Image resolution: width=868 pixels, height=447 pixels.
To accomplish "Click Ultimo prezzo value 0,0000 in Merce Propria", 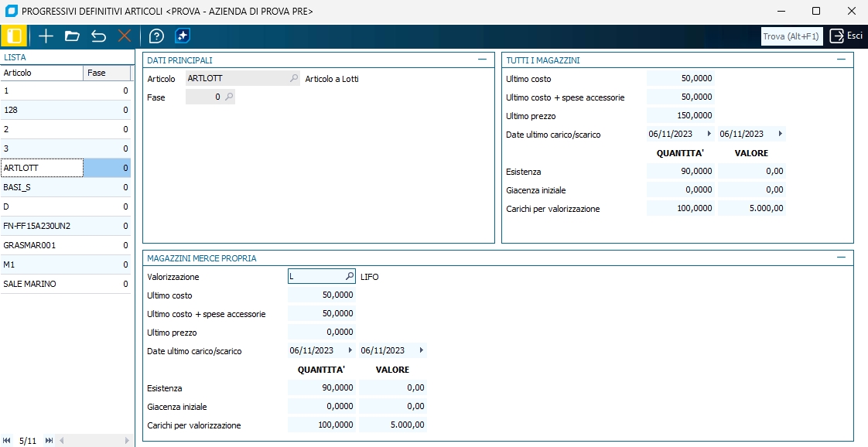I will tap(322, 332).
